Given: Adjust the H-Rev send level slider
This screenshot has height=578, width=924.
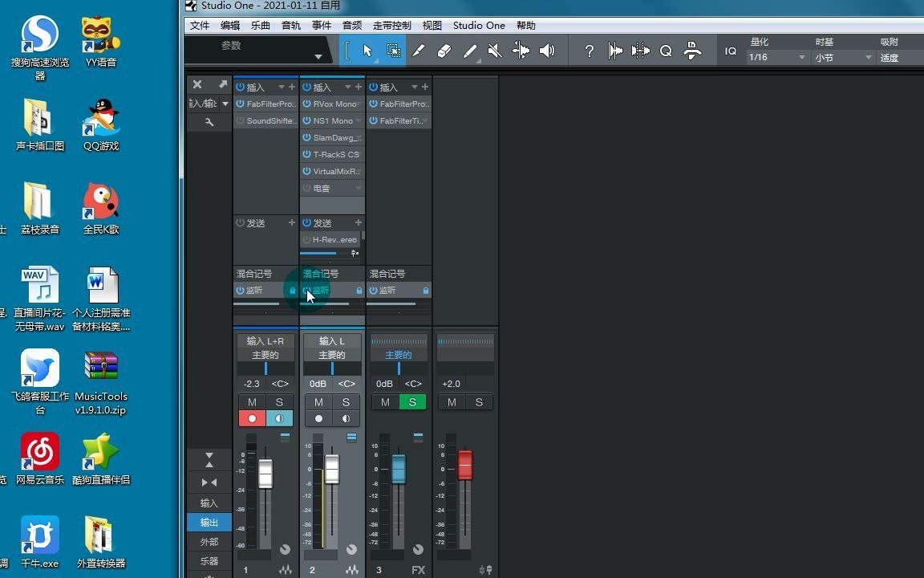Looking at the screenshot, I should tap(329, 253).
